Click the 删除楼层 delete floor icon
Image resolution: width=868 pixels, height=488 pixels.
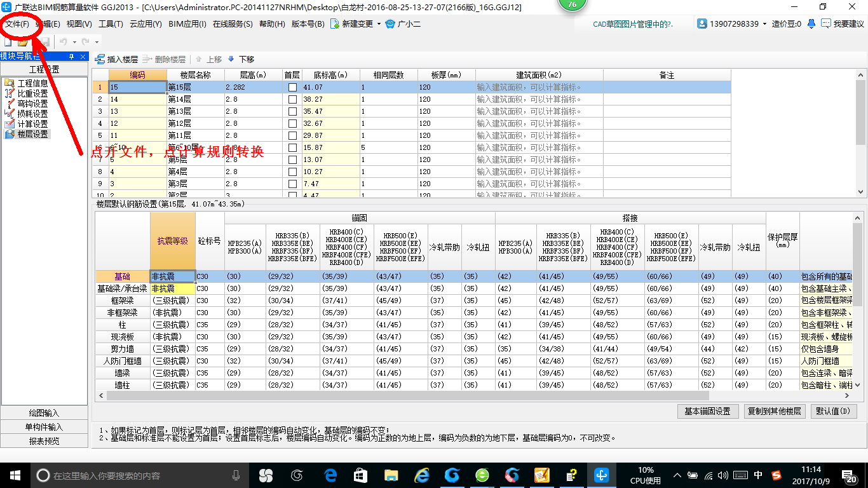tap(148, 59)
